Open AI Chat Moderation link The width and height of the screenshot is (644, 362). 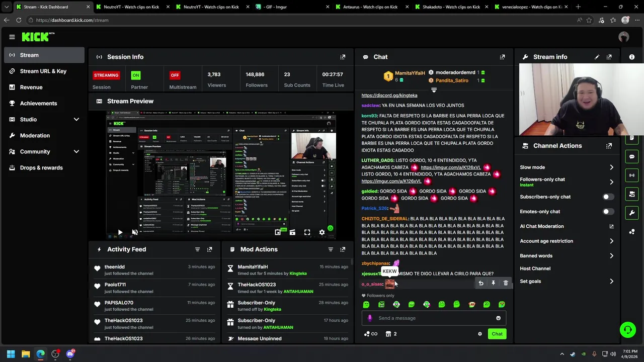pos(567,226)
